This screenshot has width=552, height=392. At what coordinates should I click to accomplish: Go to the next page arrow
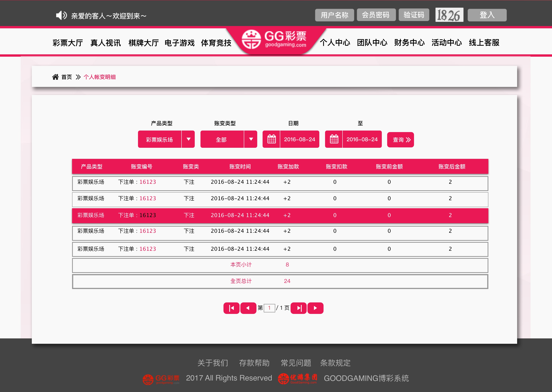tap(315, 308)
